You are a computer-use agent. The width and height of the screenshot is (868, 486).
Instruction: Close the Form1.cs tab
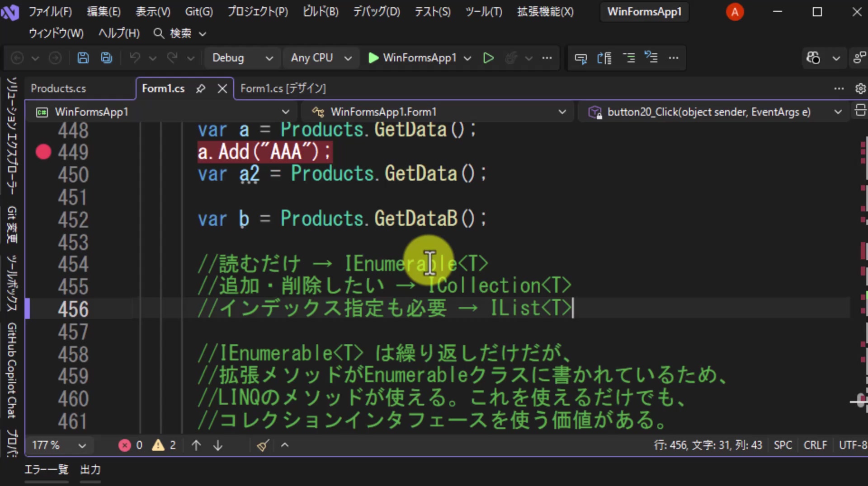[222, 89]
